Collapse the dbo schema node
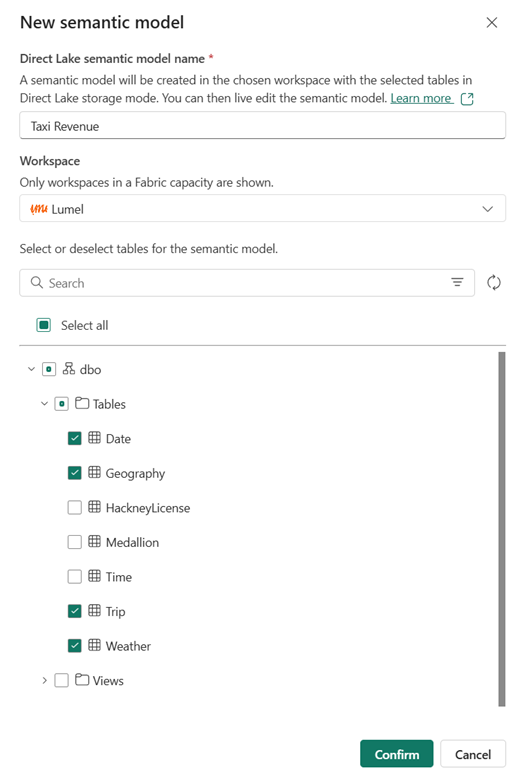 31,369
